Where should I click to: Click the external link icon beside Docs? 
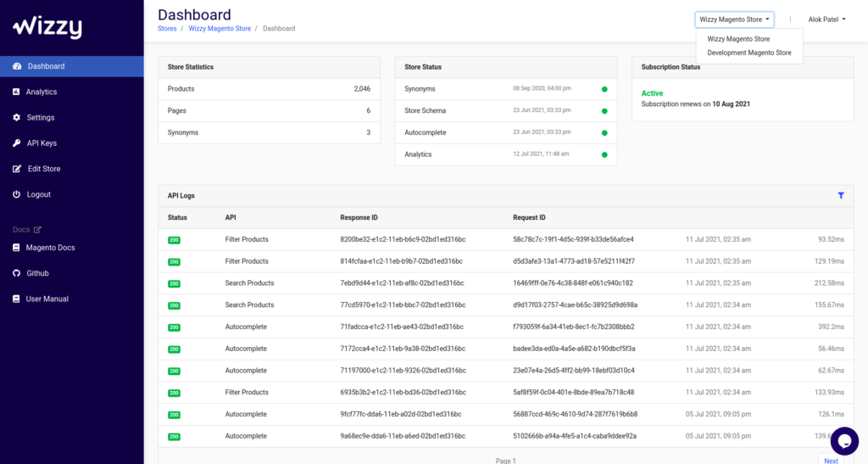click(x=37, y=229)
